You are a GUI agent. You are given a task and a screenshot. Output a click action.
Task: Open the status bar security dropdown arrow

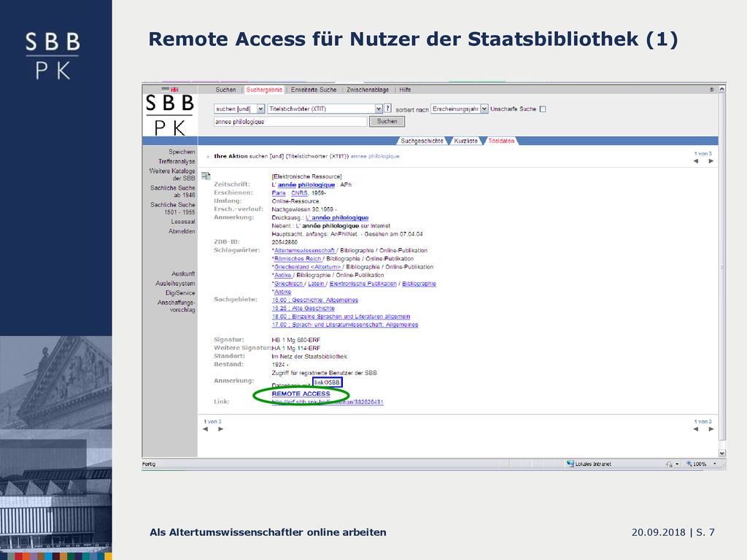point(677,464)
